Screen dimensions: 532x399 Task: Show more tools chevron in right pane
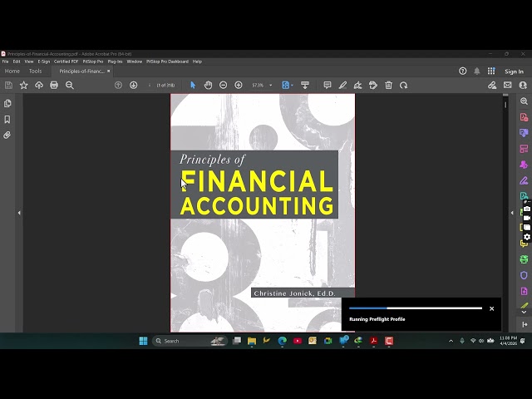(524, 313)
